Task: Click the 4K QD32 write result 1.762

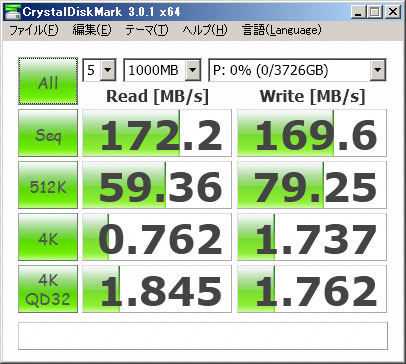Action: pos(312,289)
